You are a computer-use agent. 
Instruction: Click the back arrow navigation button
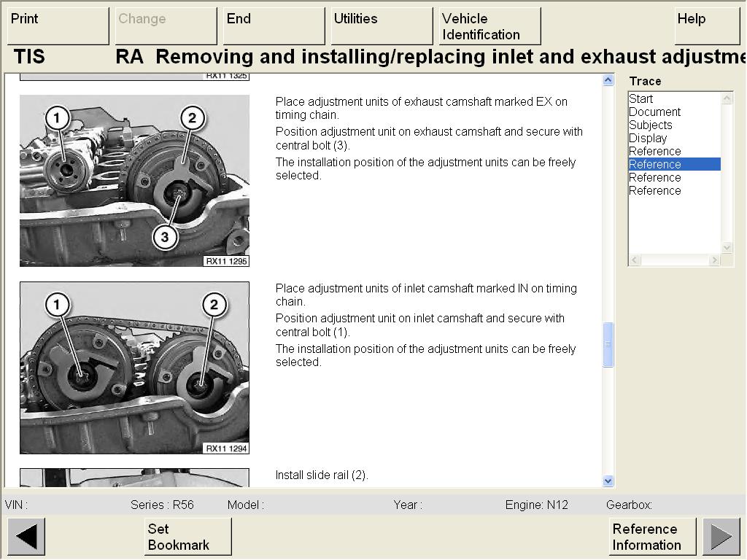click(26, 537)
